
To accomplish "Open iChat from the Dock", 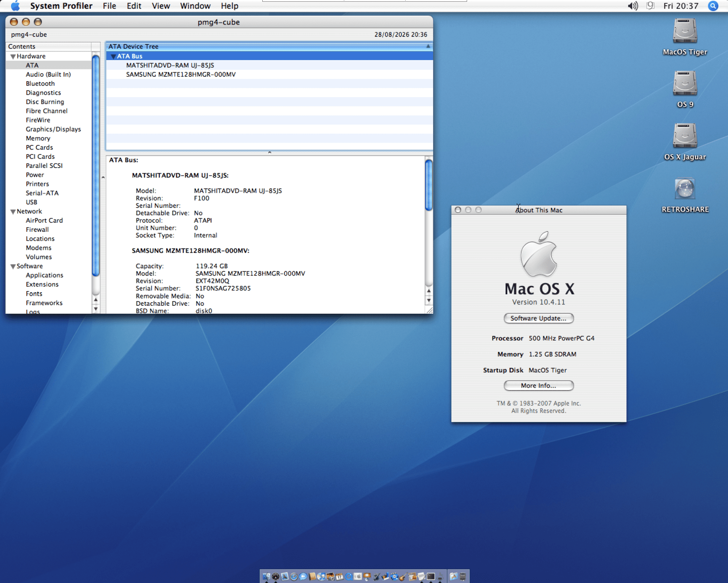I will click(303, 576).
